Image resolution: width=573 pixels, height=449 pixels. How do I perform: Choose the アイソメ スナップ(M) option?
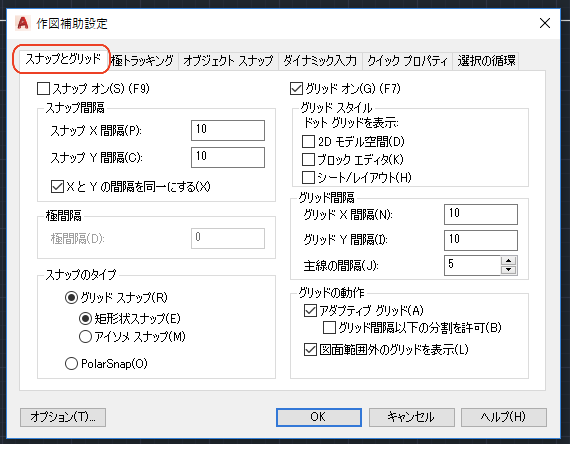pyautogui.click(x=85, y=336)
